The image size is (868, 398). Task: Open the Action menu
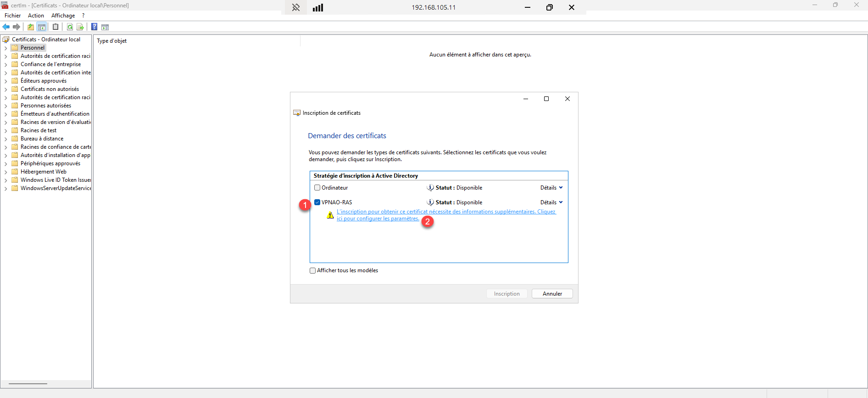point(36,16)
